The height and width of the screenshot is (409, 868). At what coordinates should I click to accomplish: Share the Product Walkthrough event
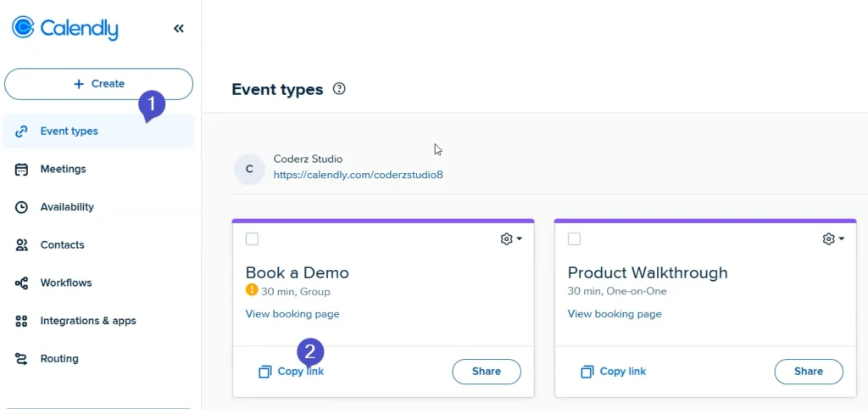(809, 372)
